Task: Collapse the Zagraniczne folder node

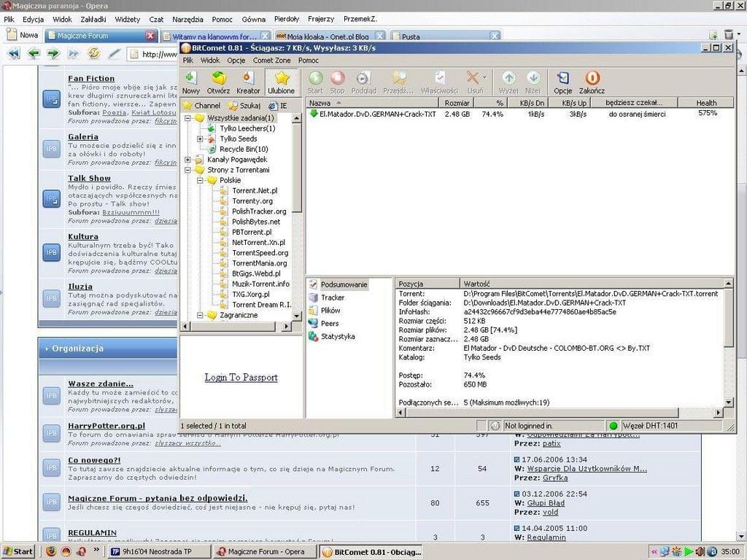Action: click(200, 315)
